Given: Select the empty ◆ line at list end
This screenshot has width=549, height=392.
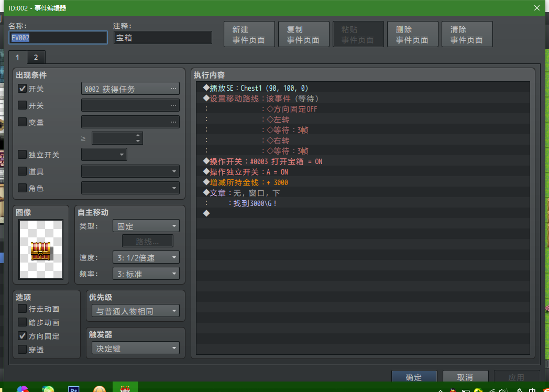Looking at the screenshot, I should pyautogui.click(x=363, y=213).
